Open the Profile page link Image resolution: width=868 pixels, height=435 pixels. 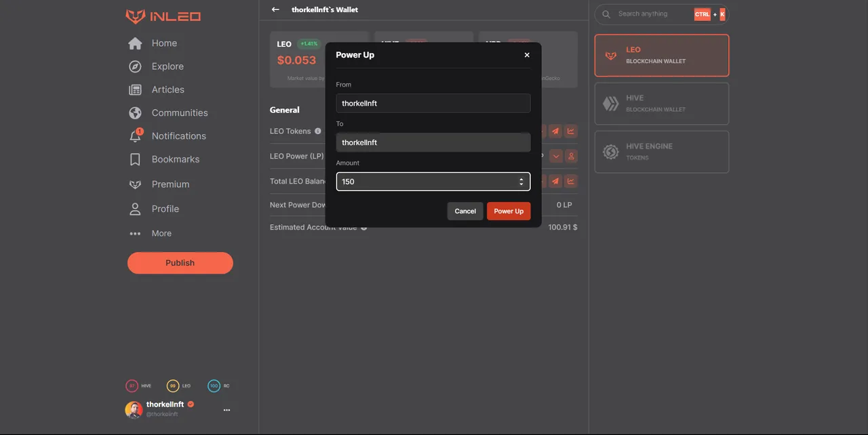point(165,209)
